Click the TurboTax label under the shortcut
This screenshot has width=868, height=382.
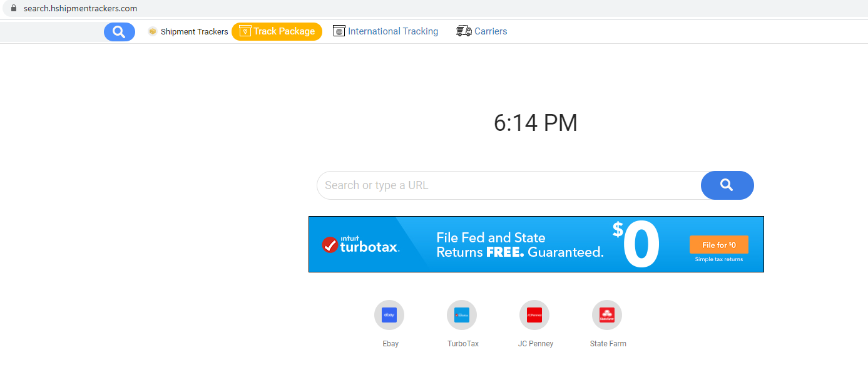pos(463,344)
